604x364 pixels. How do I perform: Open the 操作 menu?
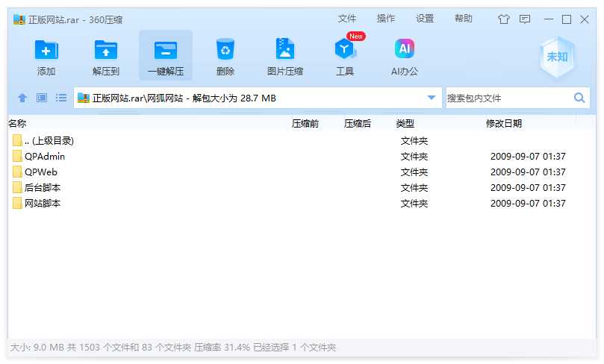tap(385, 19)
